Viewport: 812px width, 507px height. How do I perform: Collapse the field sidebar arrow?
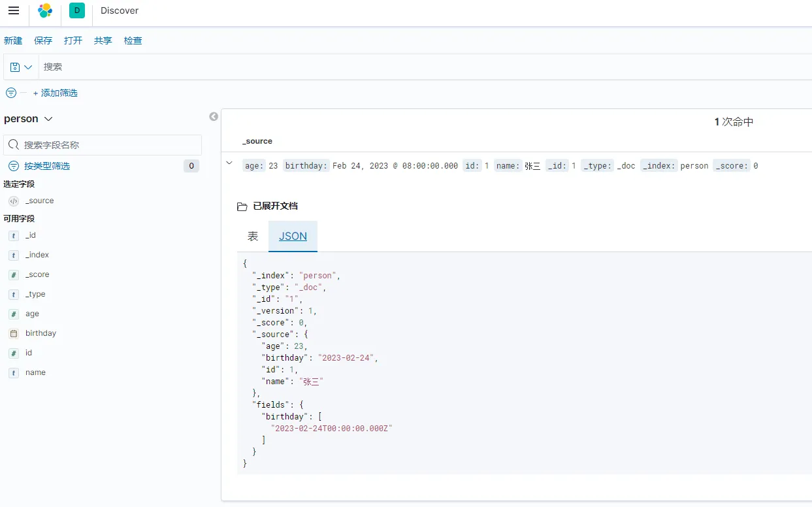pos(214,116)
